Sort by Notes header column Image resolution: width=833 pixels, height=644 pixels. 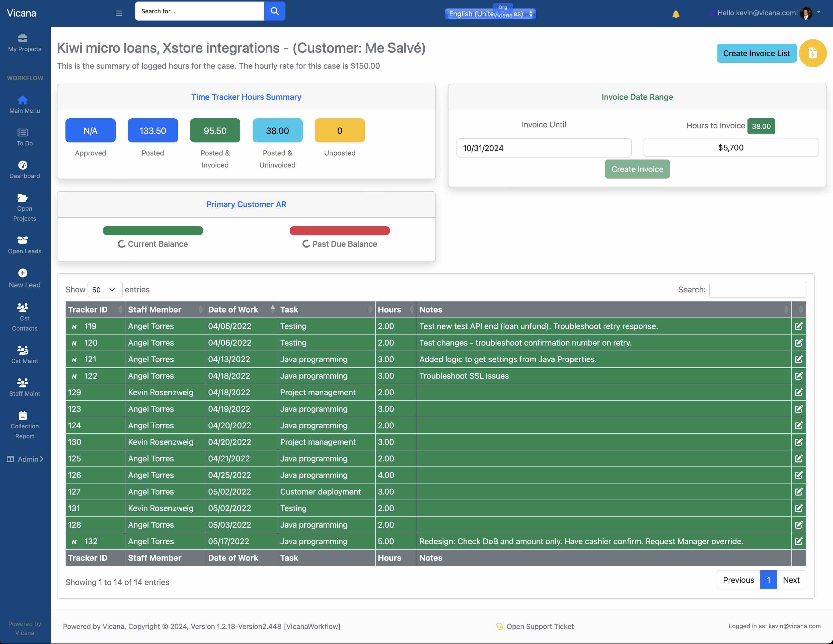coord(604,310)
